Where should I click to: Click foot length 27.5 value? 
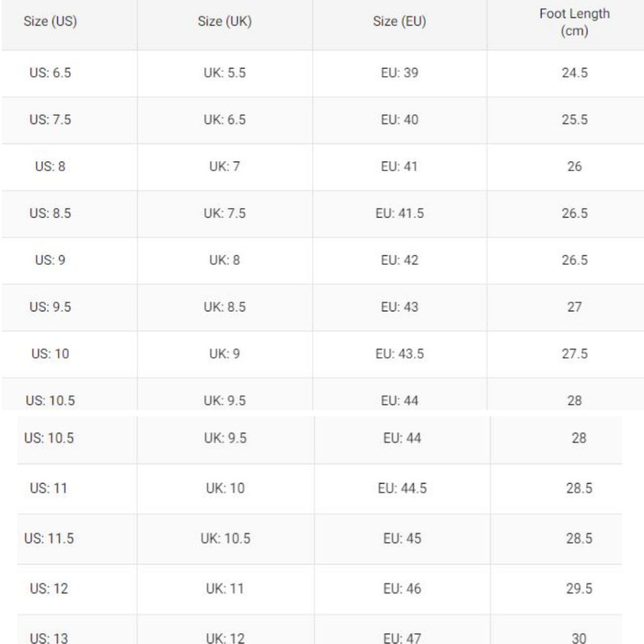tap(575, 353)
